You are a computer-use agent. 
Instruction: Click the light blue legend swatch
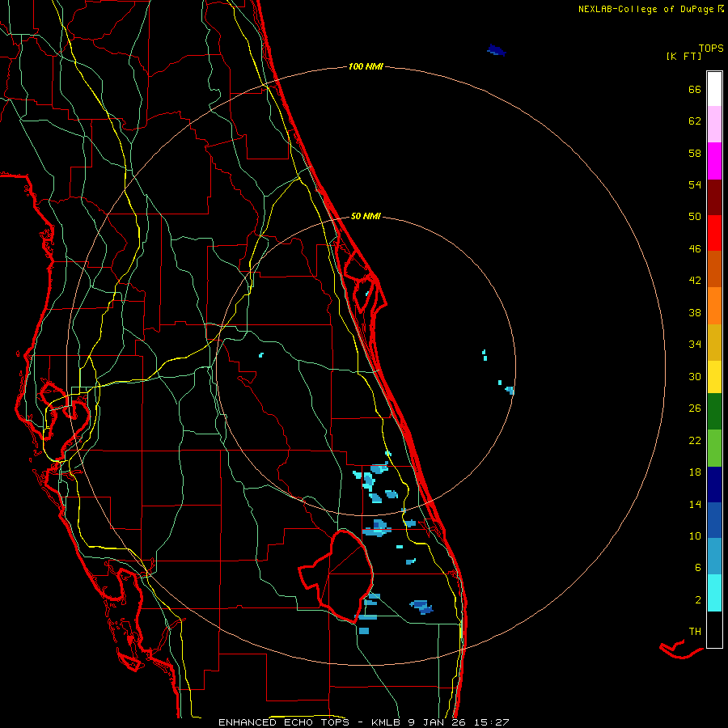[714, 557]
